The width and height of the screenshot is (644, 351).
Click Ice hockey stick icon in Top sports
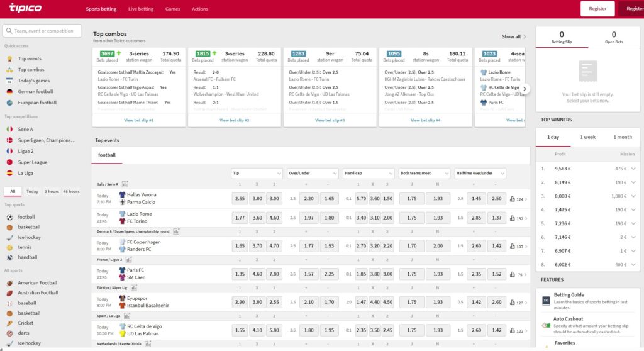9,237
